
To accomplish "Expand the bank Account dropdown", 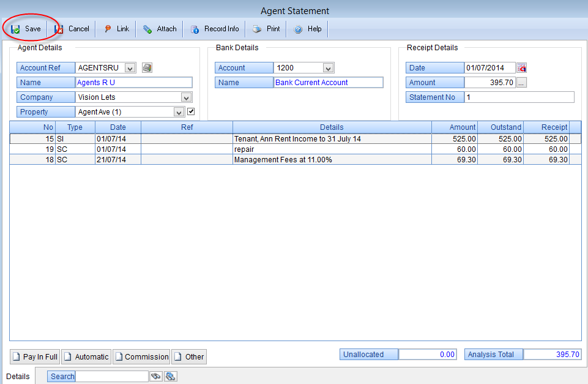I will (x=328, y=68).
